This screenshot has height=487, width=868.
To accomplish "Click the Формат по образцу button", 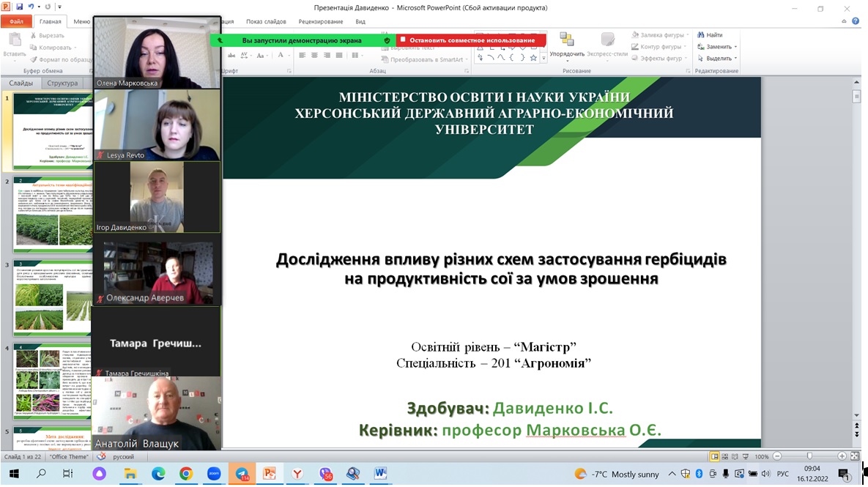I will [61, 59].
